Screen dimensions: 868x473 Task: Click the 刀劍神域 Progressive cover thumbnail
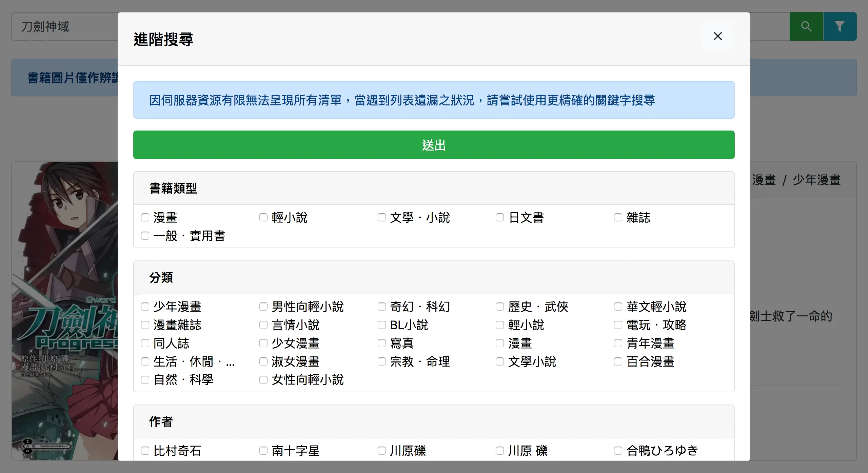click(x=64, y=310)
